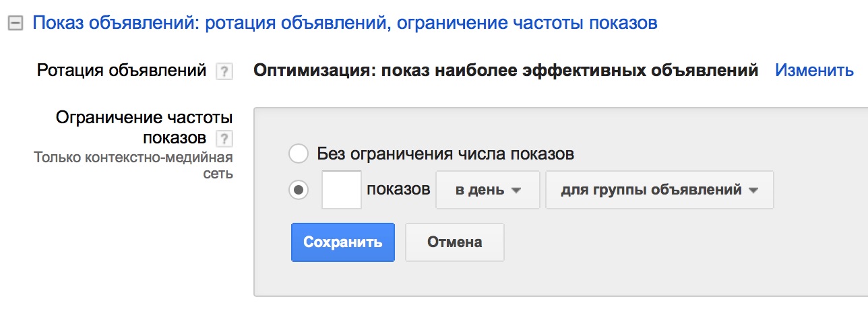Click the Ограничение частоты показов label

click(144, 128)
